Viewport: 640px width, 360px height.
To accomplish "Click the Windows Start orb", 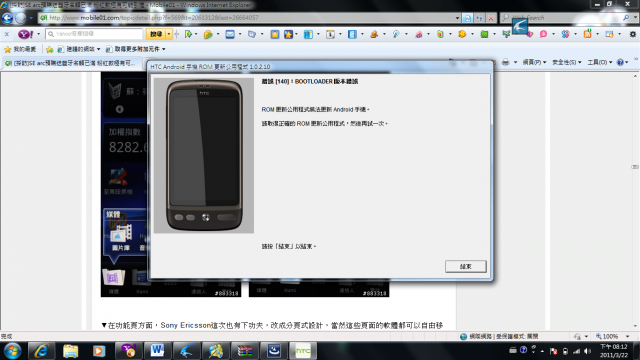I will [x=12, y=351].
